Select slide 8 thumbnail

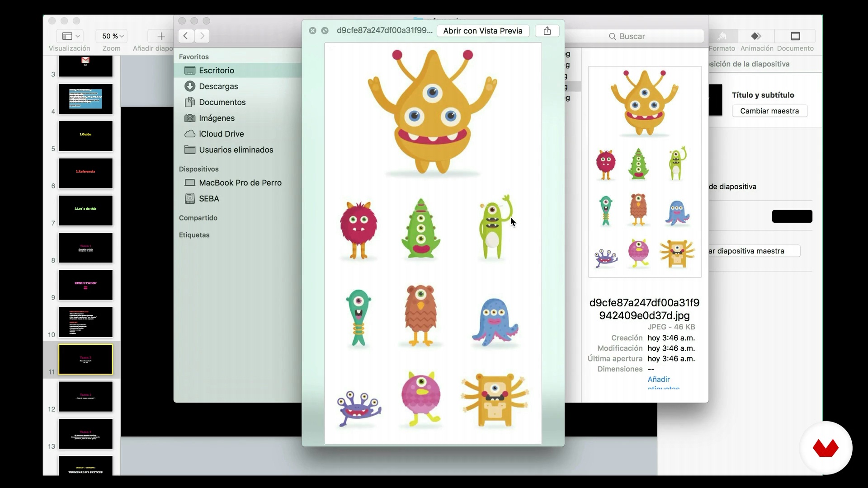pyautogui.click(x=85, y=248)
